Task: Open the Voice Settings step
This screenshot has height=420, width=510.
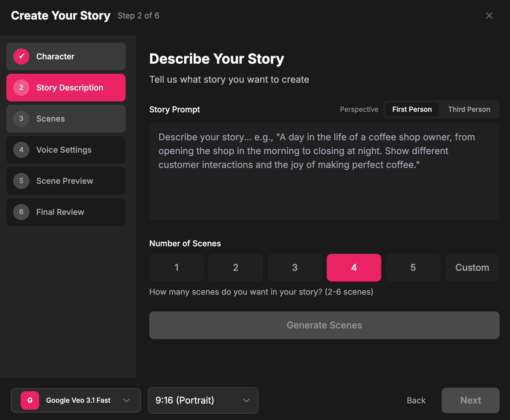Action: pos(66,150)
